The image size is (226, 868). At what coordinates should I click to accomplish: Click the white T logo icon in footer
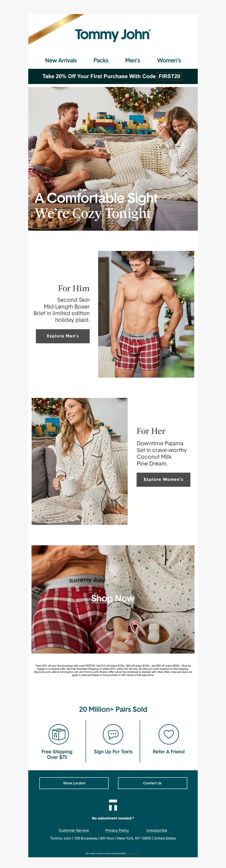113,805
